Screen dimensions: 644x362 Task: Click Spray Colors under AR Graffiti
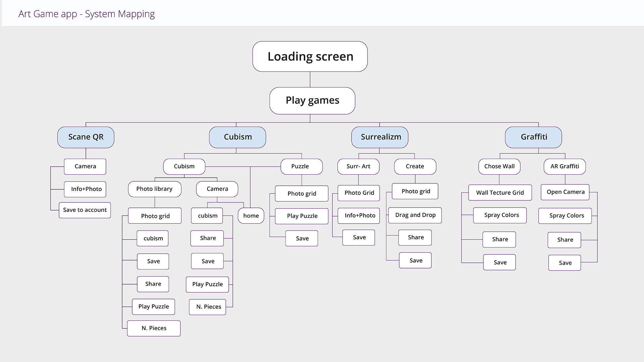[x=565, y=216]
